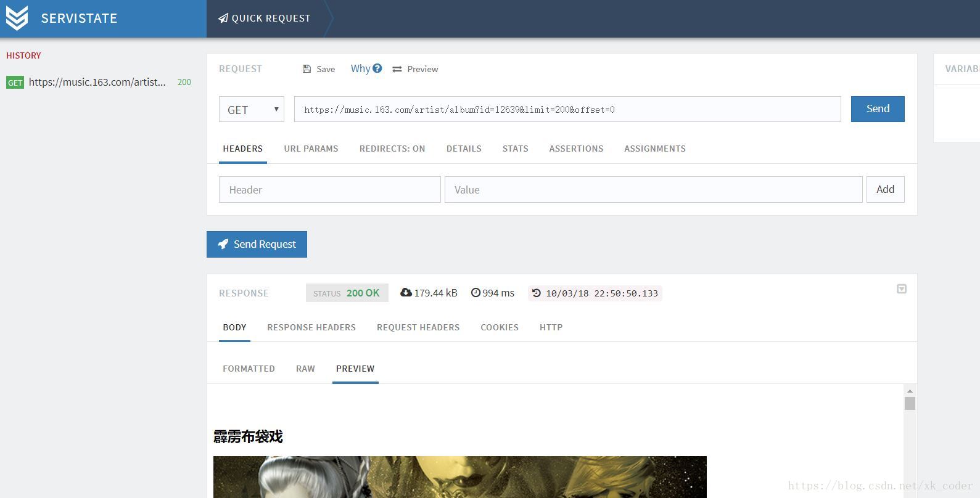The height and width of the screenshot is (498, 980).
Task: Click the album cover image preview
Action: pyautogui.click(x=460, y=477)
